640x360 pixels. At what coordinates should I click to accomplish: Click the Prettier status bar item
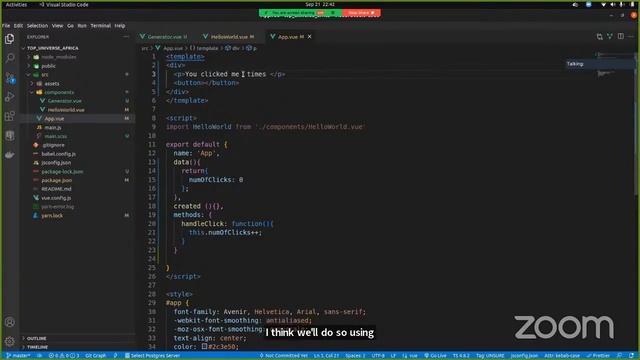point(598,356)
